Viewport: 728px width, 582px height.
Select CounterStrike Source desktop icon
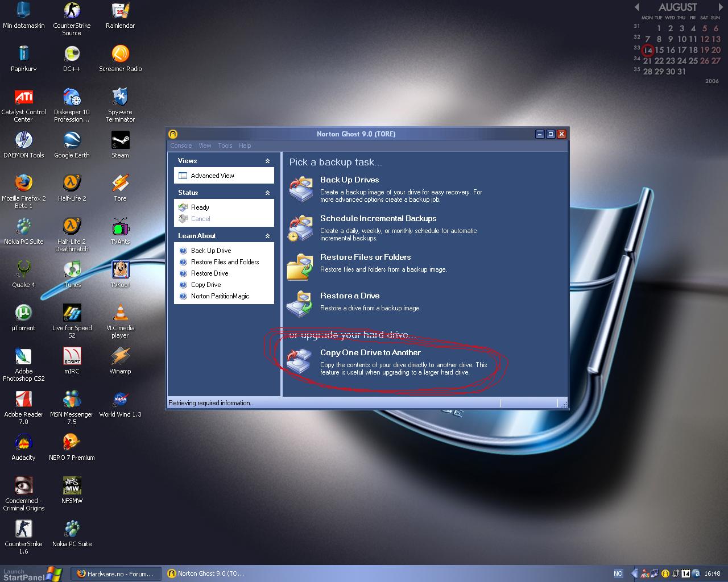click(x=72, y=19)
